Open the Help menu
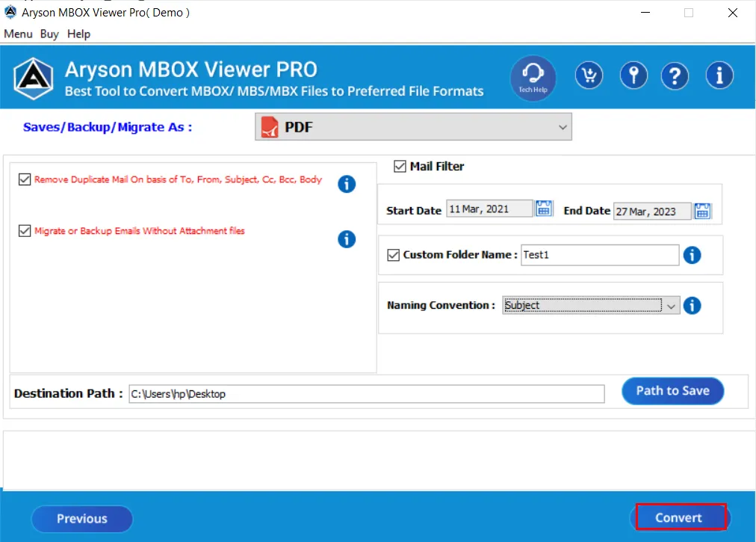Viewport: 756px width, 542px height. click(x=78, y=34)
